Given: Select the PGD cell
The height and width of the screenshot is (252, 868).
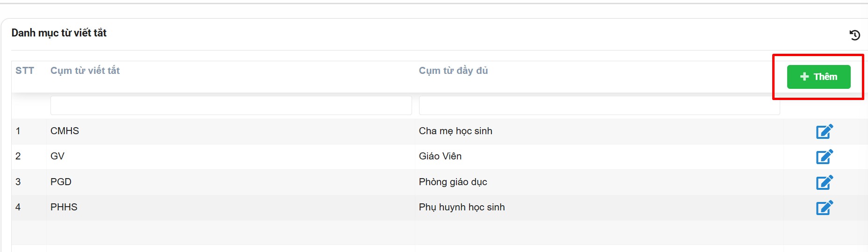Looking at the screenshot, I should click(61, 182).
